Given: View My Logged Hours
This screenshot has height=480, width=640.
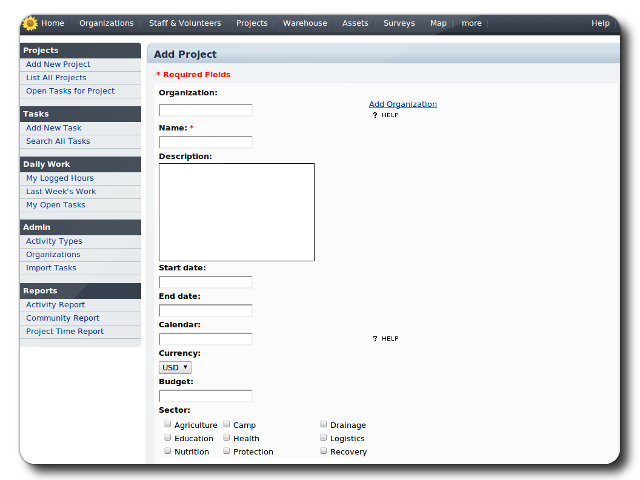Looking at the screenshot, I should (60, 178).
